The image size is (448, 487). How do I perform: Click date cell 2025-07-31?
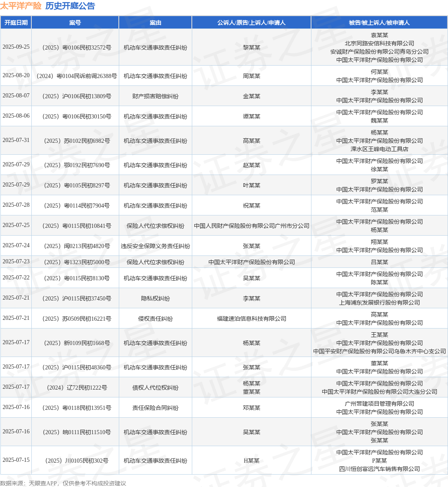(x=16, y=140)
